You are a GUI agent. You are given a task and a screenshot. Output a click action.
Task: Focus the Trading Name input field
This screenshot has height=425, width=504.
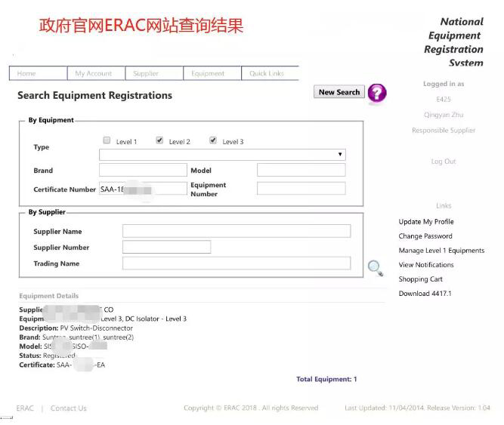(x=237, y=263)
